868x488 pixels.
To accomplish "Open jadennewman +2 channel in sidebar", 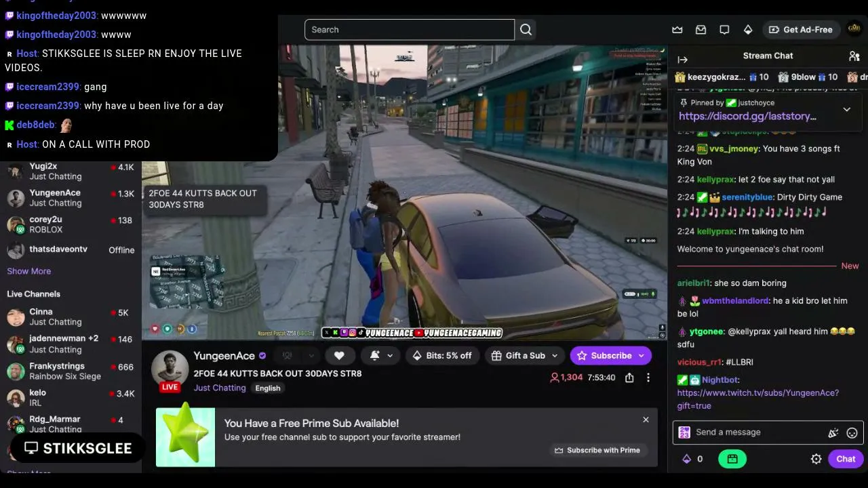I will (x=71, y=344).
